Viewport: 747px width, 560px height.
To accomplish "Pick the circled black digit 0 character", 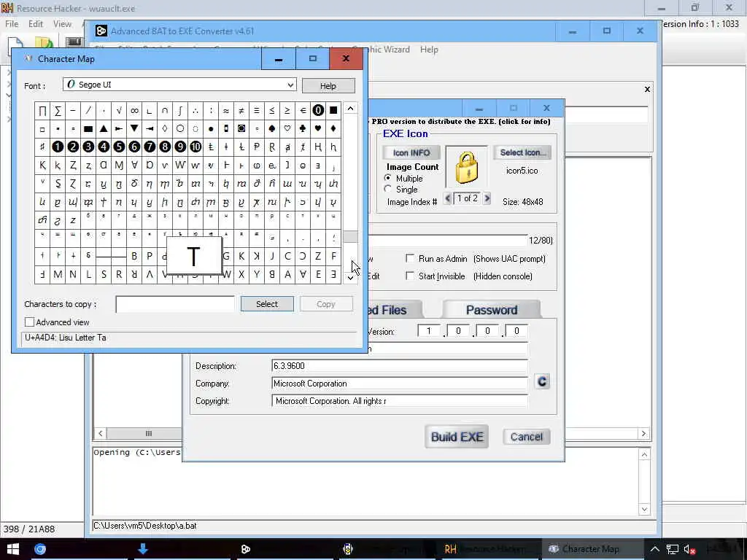I will point(318,111).
